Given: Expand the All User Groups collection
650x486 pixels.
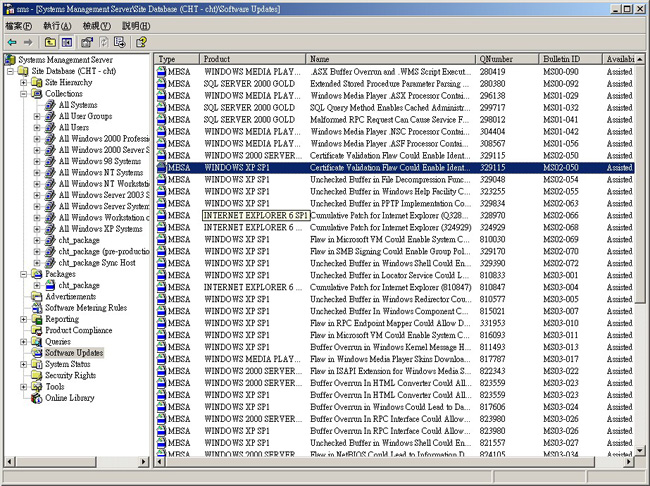Looking at the screenshot, I should [x=37, y=116].
